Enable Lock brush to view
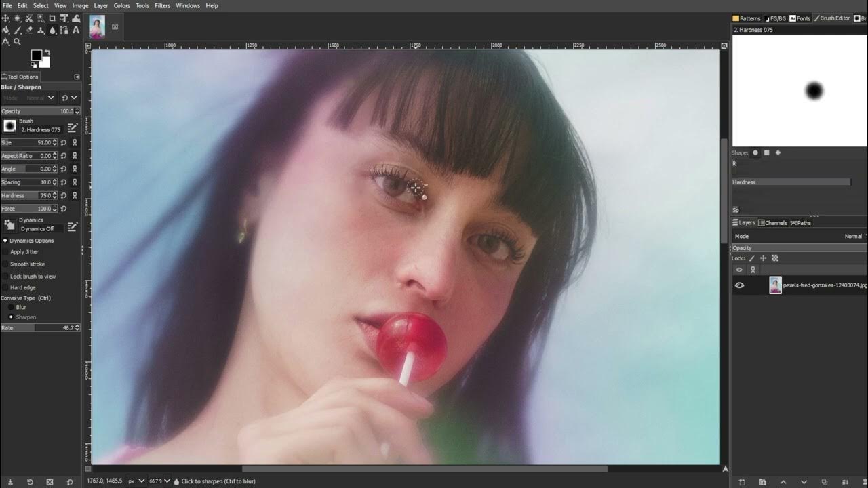Image resolution: width=868 pixels, height=488 pixels. click(x=5, y=276)
